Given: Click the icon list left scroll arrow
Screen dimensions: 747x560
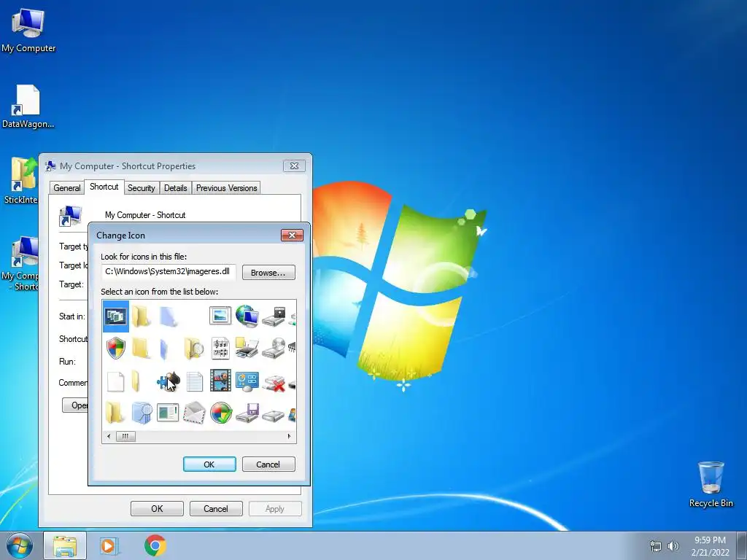Looking at the screenshot, I should [x=109, y=436].
